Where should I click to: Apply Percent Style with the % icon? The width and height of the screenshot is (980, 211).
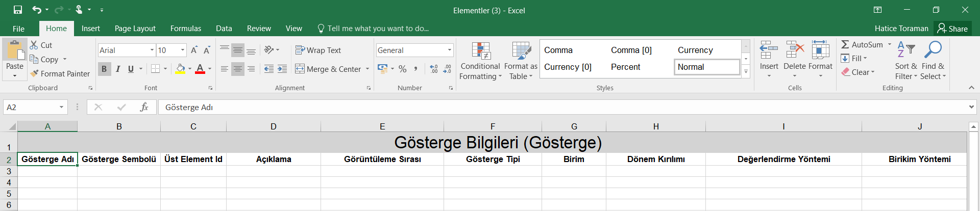(403, 69)
